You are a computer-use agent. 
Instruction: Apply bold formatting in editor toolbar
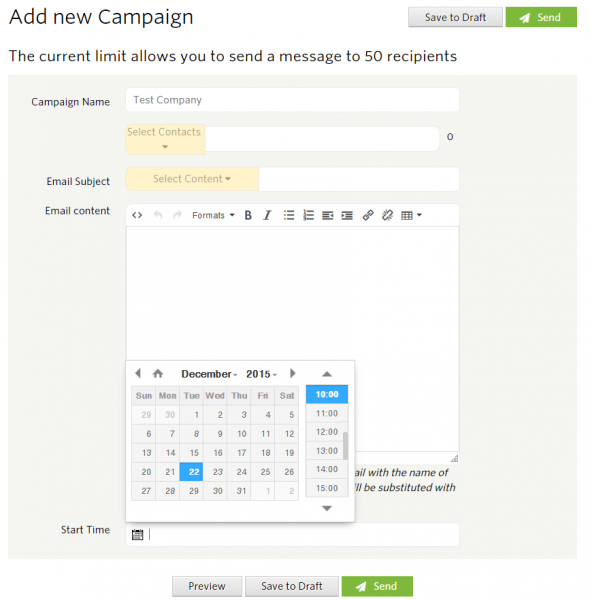(x=248, y=215)
